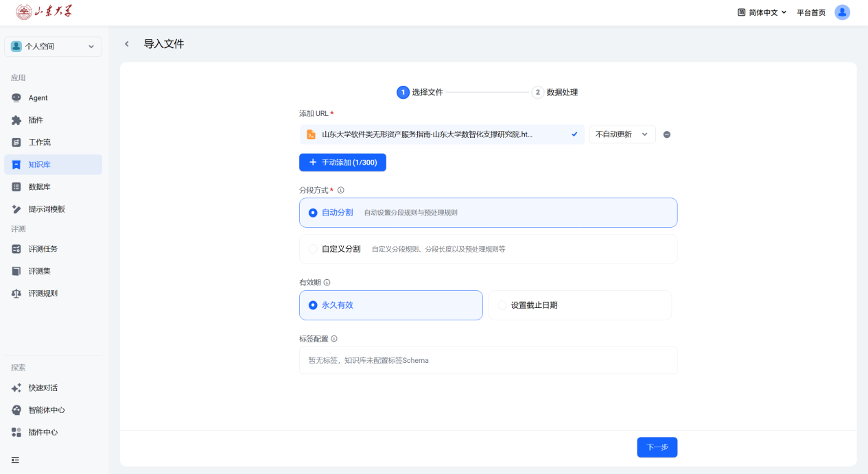Viewport: 868px width, 474px height.
Task: Click the info icon next to 分段方式
Action: (341, 191)
